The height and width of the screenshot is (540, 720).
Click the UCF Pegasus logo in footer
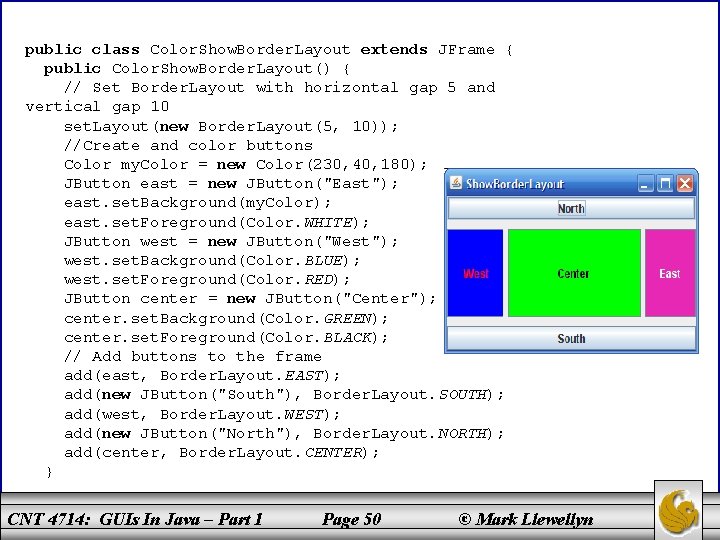(x=679, y=511)
